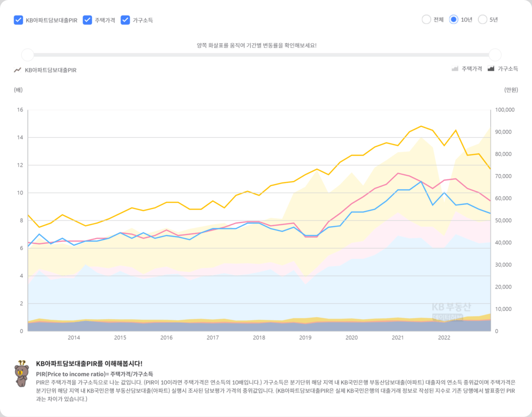Click the 2022 label on the x-axis
This screenshot has height=417, width=532.
click(444, 337)
